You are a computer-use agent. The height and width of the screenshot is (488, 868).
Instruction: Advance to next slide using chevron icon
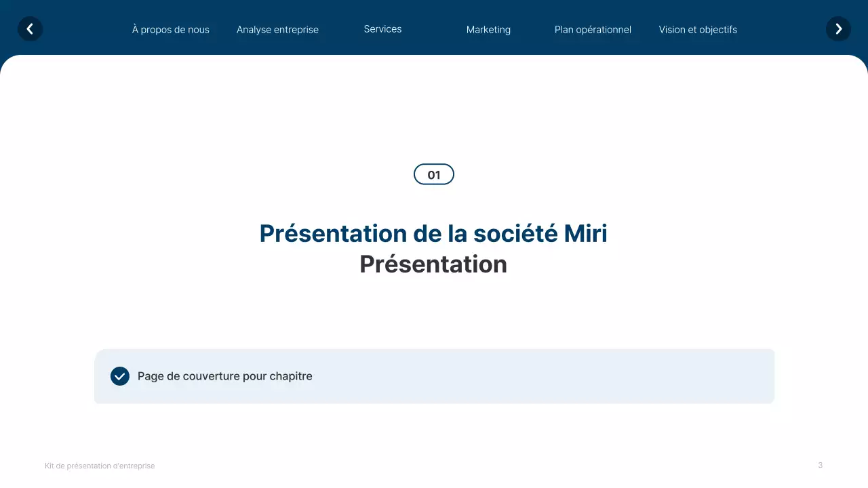coord(838,28)
